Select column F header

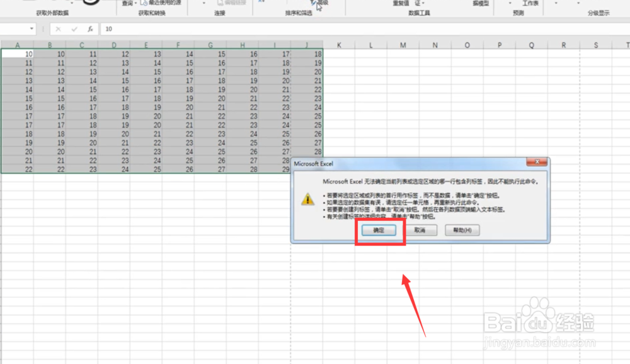click(x=178, y=45)
